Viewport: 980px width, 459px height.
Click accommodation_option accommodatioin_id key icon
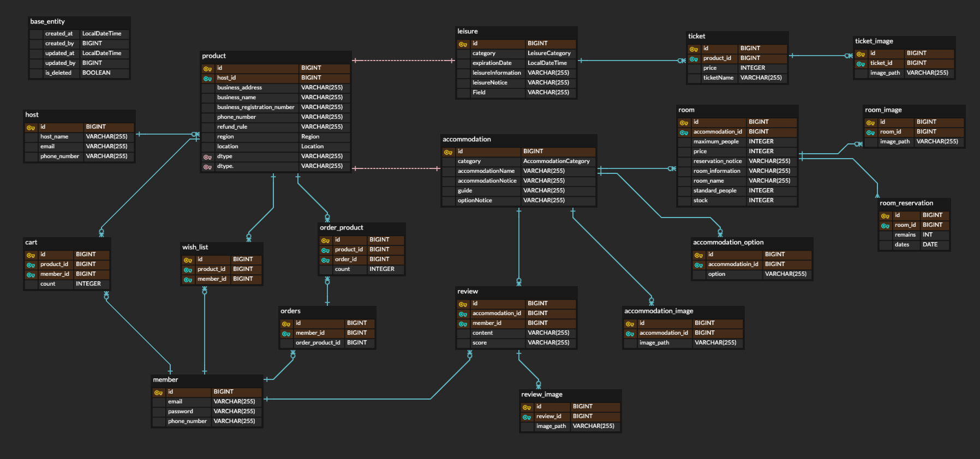(698, 265)
